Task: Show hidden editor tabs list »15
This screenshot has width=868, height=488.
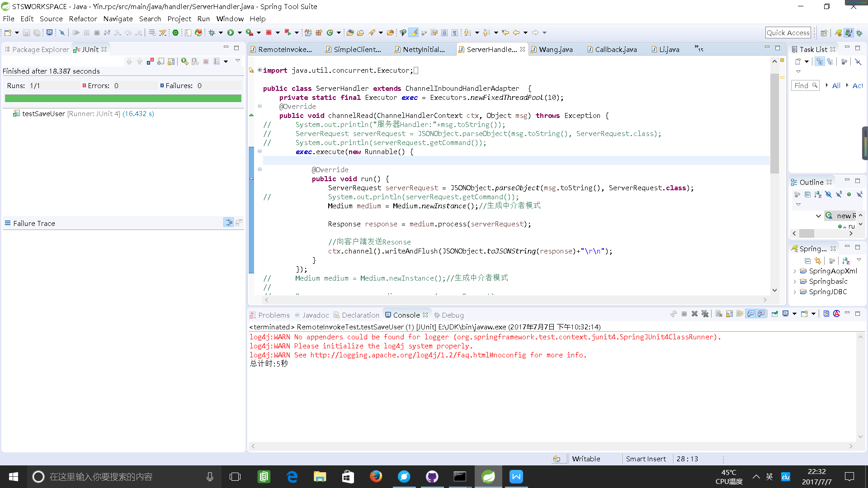Action: 699,49
